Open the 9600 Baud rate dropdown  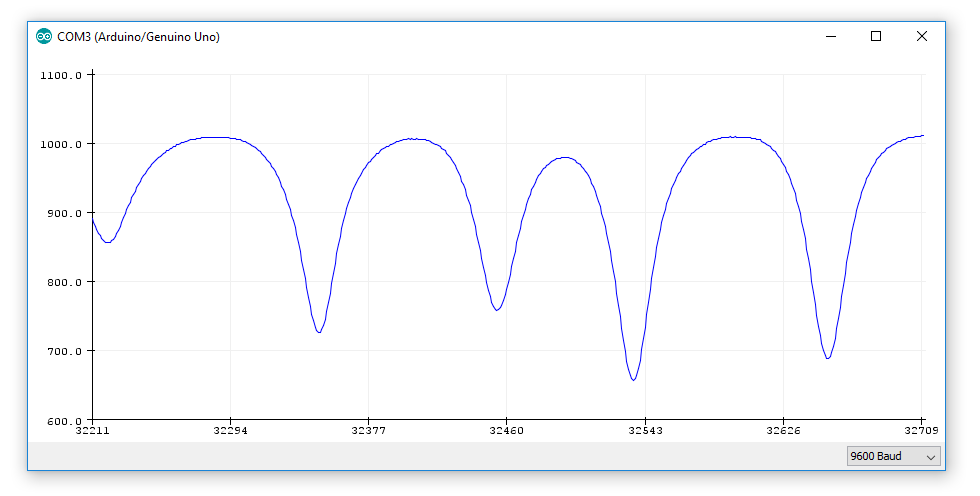(893, 456)
